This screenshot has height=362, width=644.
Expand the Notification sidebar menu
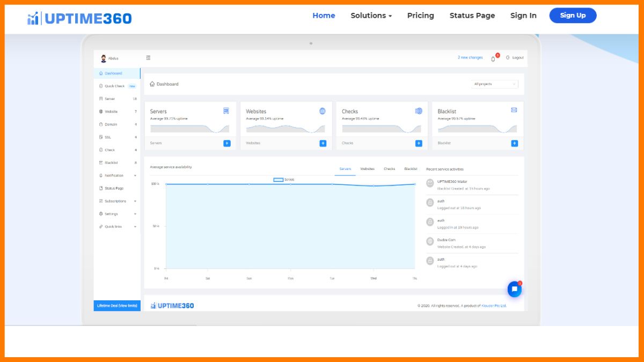click(117, 175)
